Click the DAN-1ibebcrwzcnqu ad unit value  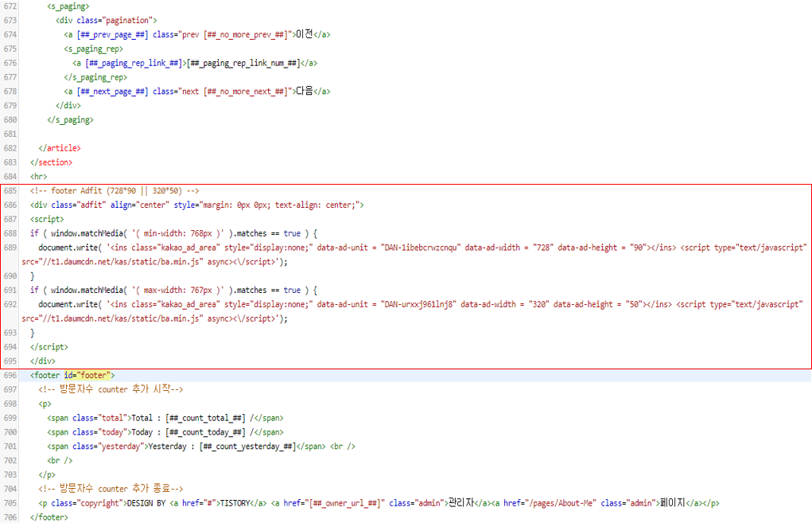[420, 248]
